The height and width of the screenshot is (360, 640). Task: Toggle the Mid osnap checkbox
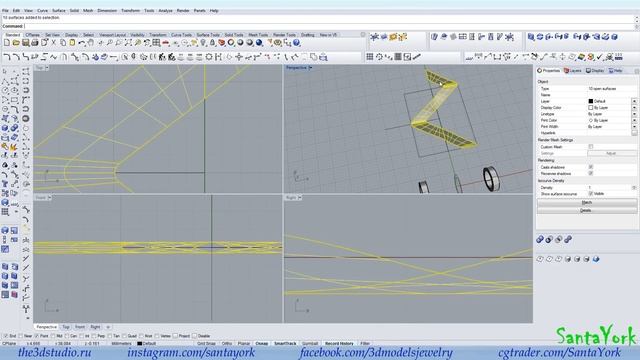53,336
